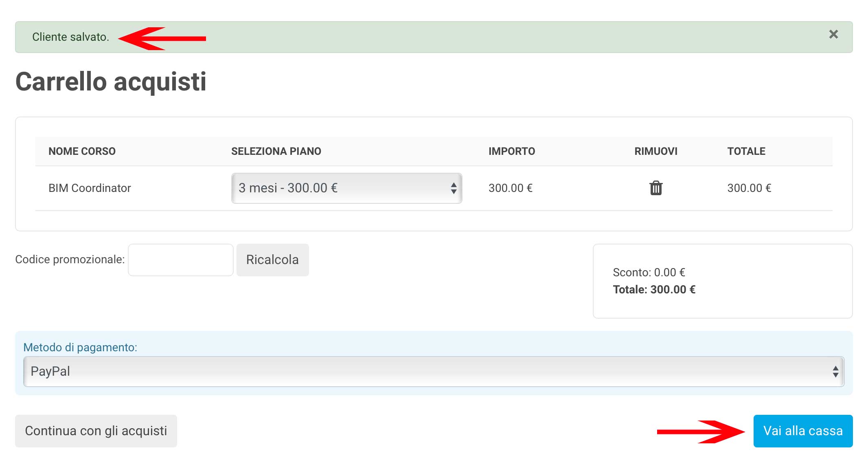The image size is (868, 458).
Task: Click the 'SELEZIONA PIANO' column header
Action: coord(276,152)
